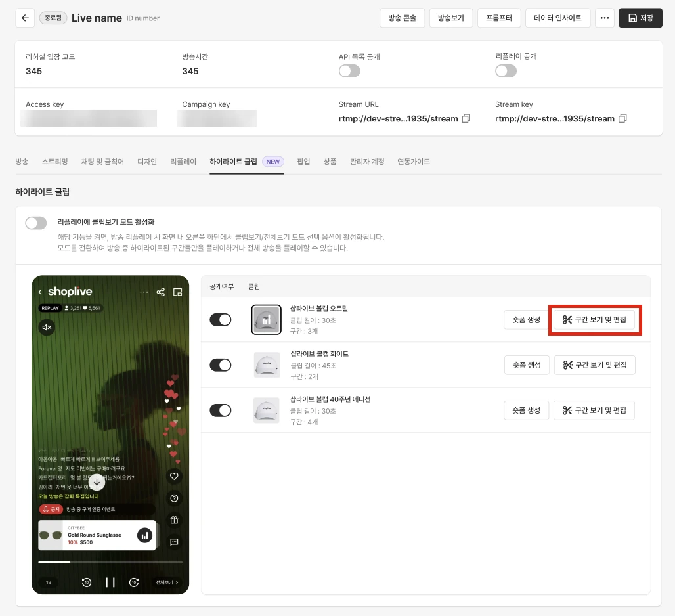This screenshot has width=675, height=616.
Task: Unmute the player sound
Action: pos(47,327)
